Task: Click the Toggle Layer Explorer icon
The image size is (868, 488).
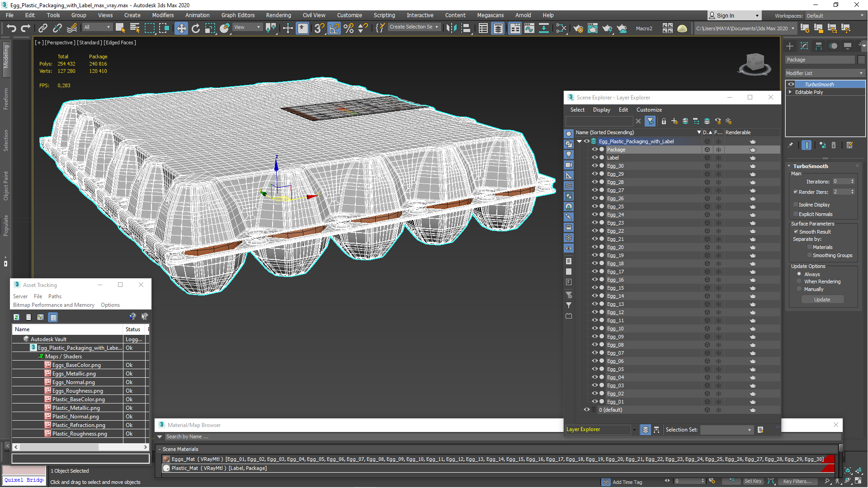Action: [x=498, y=28]
